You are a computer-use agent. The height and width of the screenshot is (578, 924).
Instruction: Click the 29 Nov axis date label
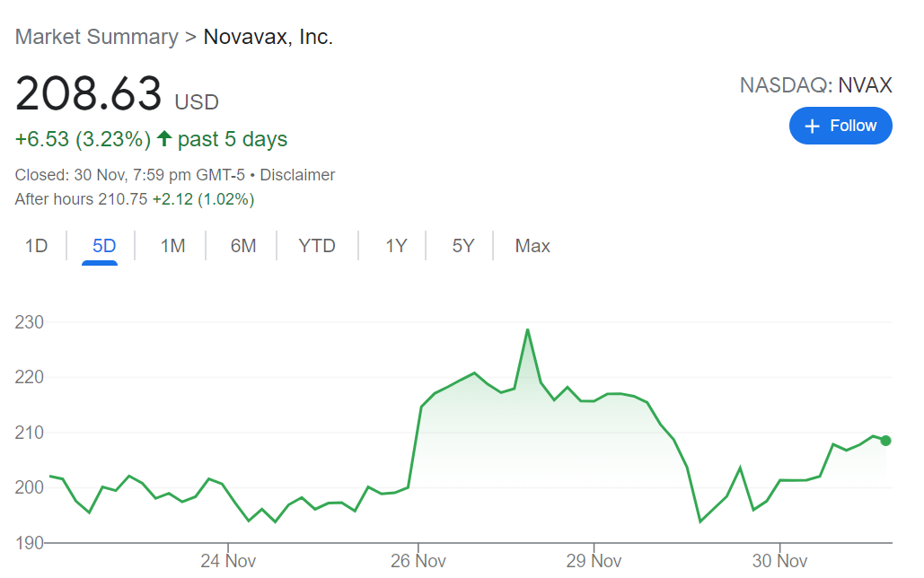click(594, 561)
